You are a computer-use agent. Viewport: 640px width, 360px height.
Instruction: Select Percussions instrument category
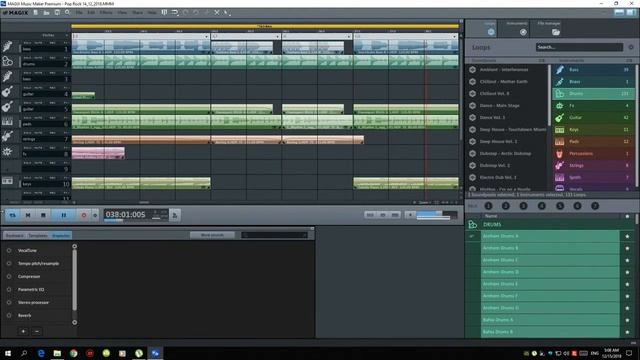coord(593,153)
